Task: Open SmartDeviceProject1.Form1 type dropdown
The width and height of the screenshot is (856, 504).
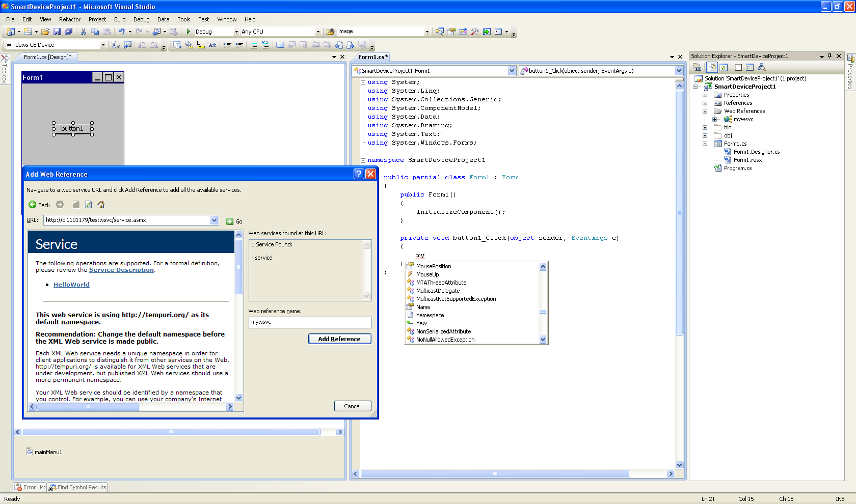Action: (x=512, y=71)
